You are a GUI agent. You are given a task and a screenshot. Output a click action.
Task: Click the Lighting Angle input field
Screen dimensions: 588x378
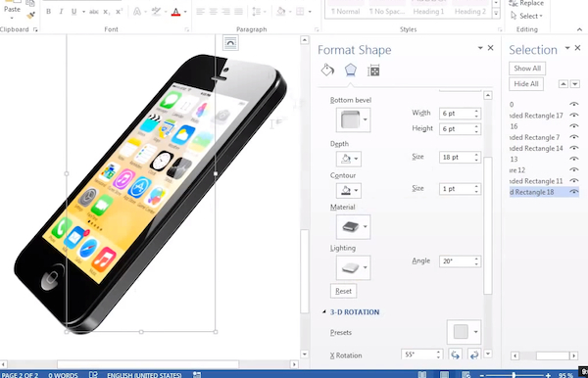[456, 261]
